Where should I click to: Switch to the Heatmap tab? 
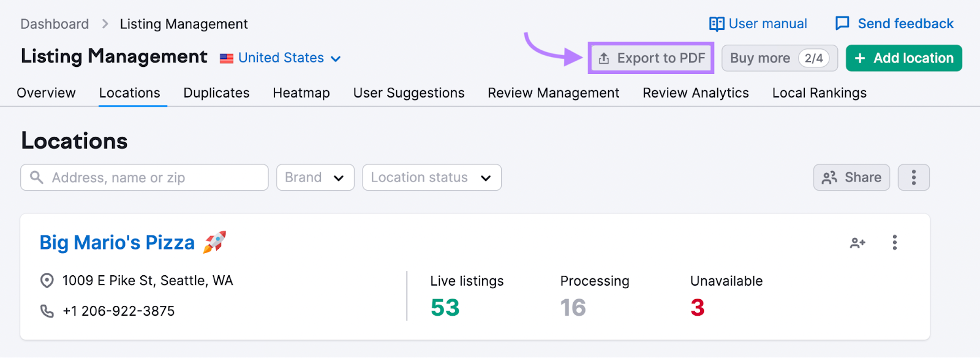pyautogui.click(x=301, y=93)
